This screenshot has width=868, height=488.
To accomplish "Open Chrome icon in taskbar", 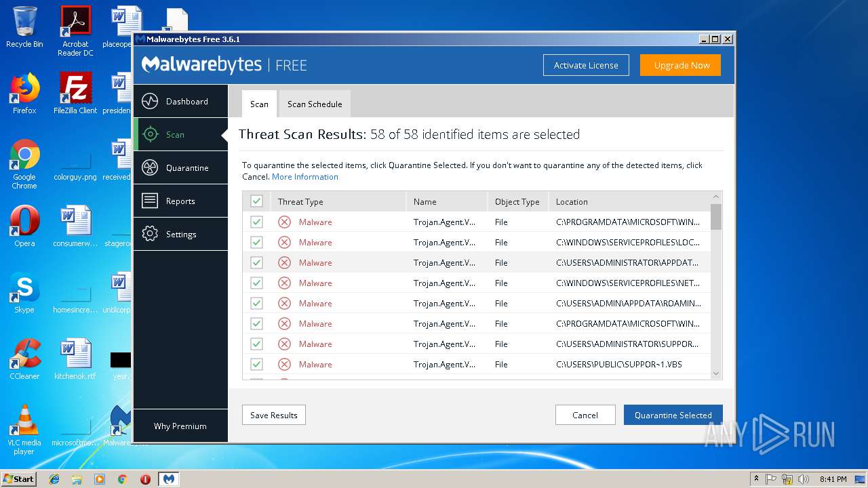I will [123, 479].
